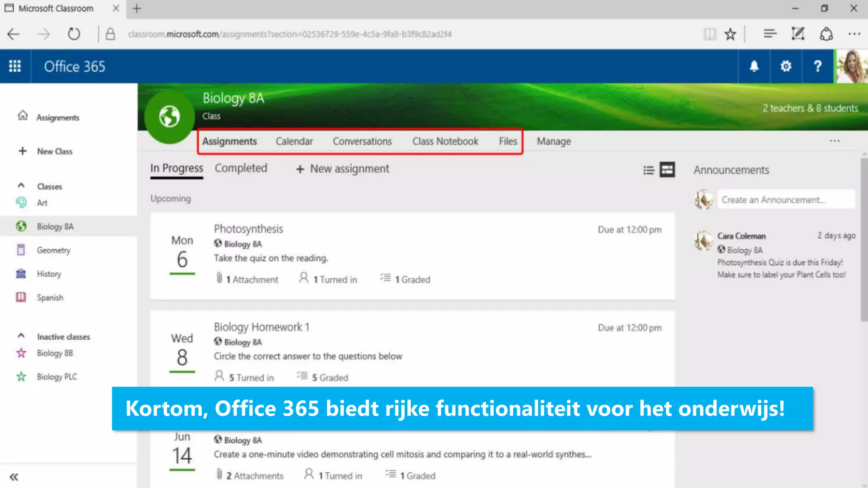The width and height of the screenshot is (868, 488).
Task: Open the browser reading view
Action: pyautogui.click(x=709, y=34)
